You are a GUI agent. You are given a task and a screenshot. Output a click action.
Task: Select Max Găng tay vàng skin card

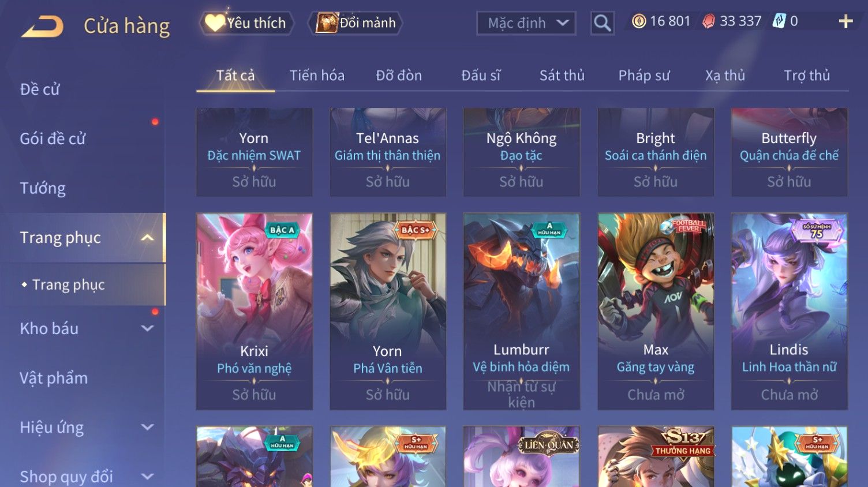coord(656,312)
